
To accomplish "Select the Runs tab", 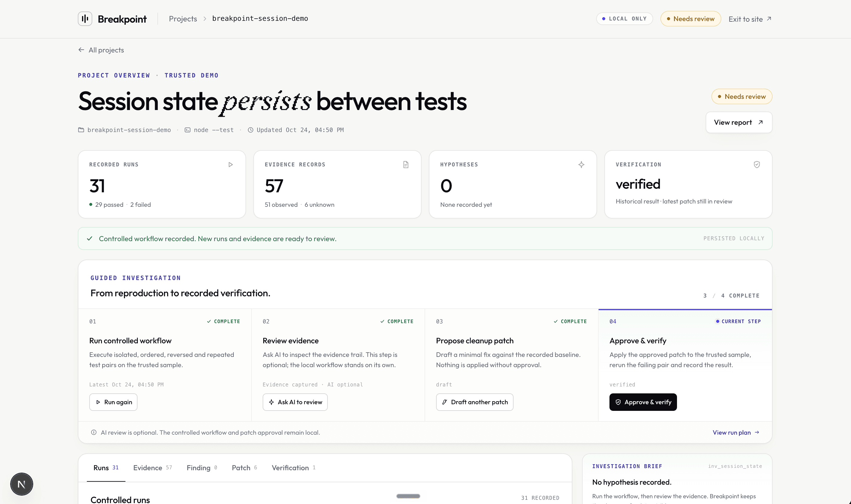I will [106, 468].
